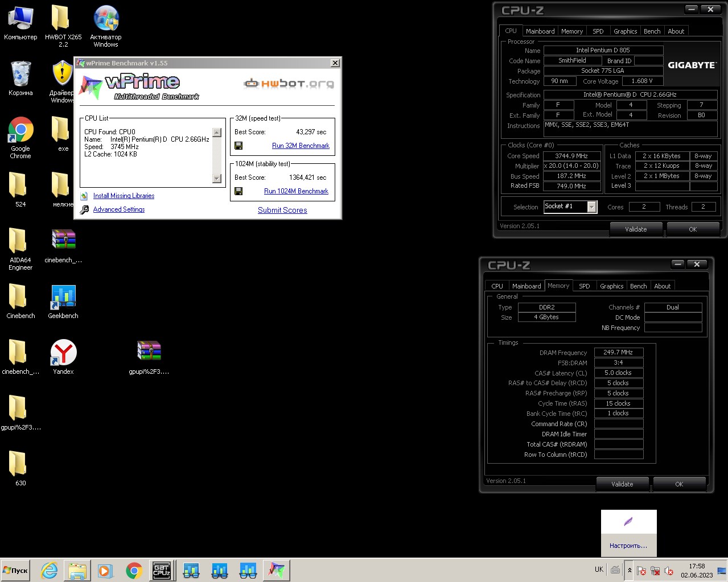728x582 pixels.
Task: Open Graphics tab in bottom CPU-Z window
Action: 611,286
